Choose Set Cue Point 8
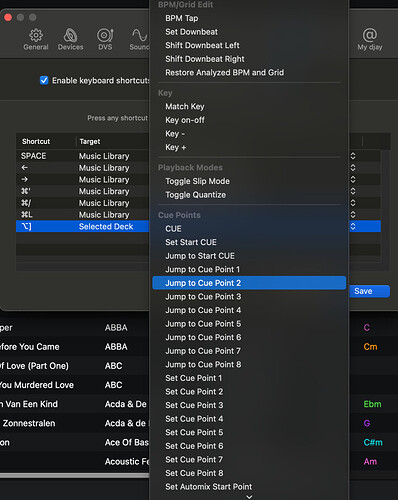Viewport: 398px width, 500px height. (249, 473)
